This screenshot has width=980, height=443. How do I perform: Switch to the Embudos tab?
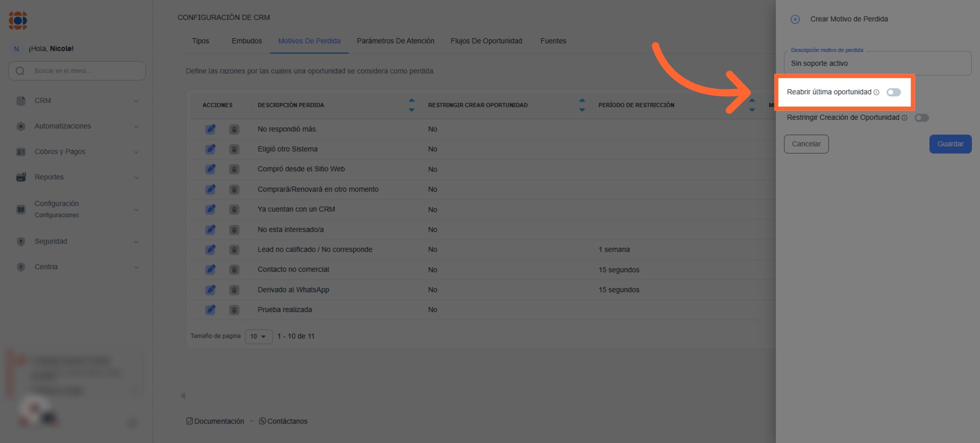coord(247,41)
